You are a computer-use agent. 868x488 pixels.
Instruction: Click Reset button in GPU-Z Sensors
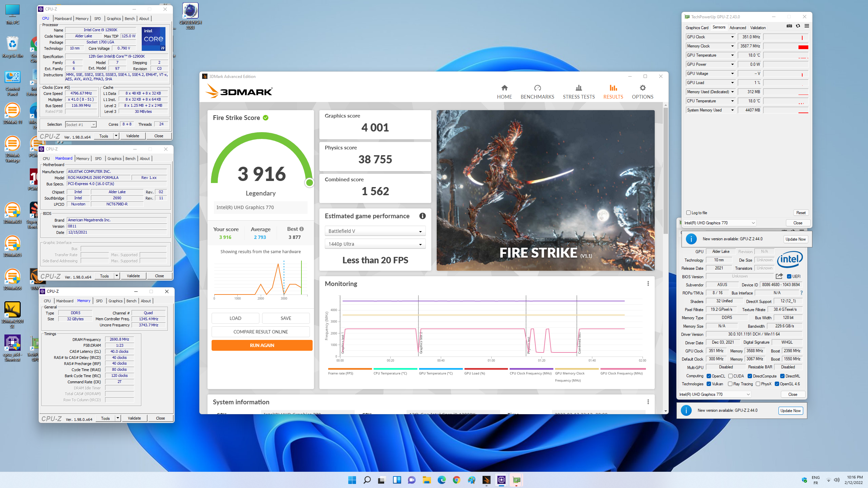(801, 213)
